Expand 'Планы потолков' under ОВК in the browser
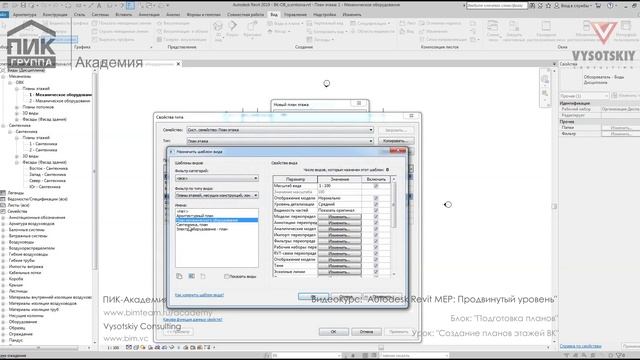The height and width of the screenshot is (360, 640). point(17,107)
